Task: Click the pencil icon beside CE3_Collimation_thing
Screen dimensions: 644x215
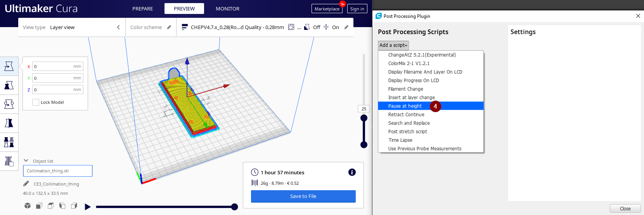Action: (26, 184)
